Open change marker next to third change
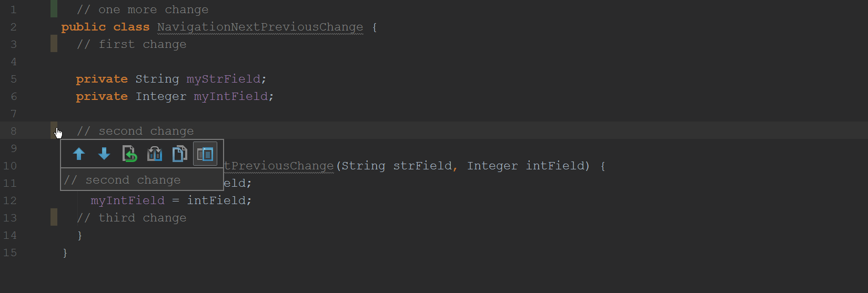Screen dimensions: 868x293 point(54,217)
